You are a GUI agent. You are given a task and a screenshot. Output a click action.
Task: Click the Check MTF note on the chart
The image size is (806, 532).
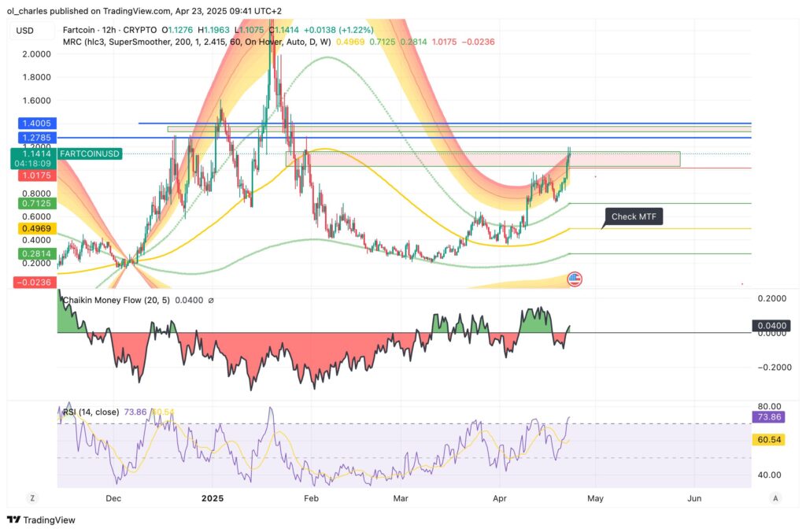tap(634, 216)
